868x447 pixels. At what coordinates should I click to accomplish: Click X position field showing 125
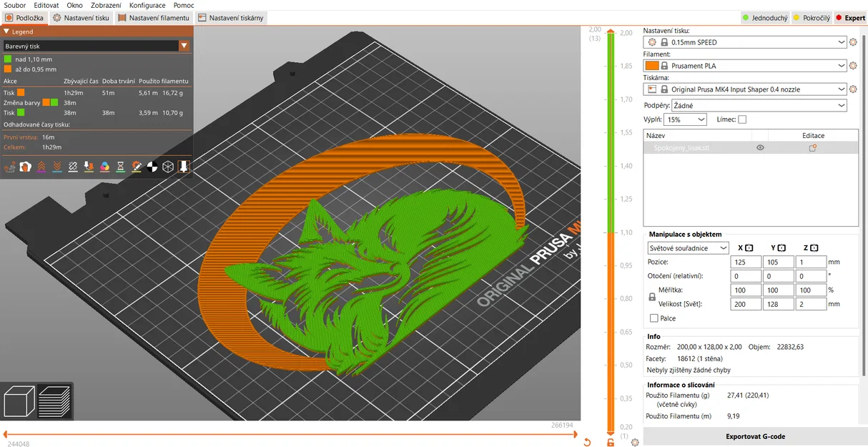(x=746, y=262)
